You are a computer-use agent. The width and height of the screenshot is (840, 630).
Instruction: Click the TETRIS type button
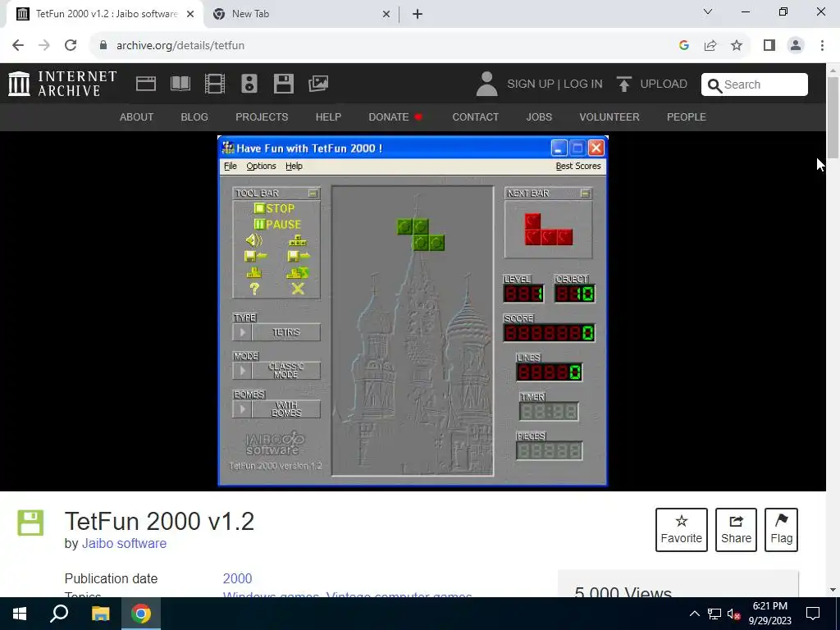pos(286,332)
